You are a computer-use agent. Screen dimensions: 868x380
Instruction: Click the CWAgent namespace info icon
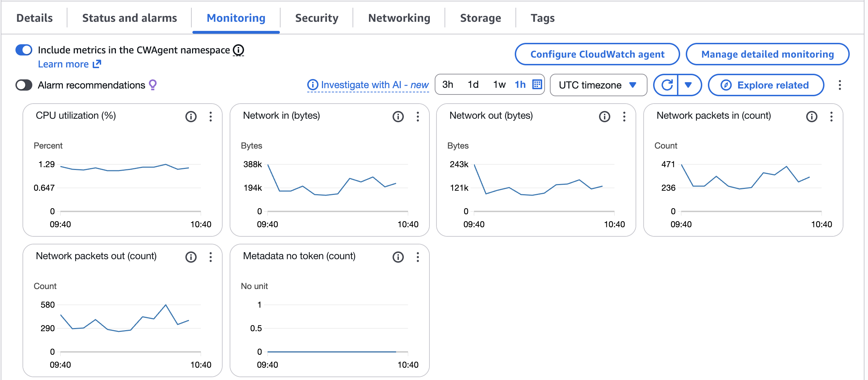[x=239, y=50]
